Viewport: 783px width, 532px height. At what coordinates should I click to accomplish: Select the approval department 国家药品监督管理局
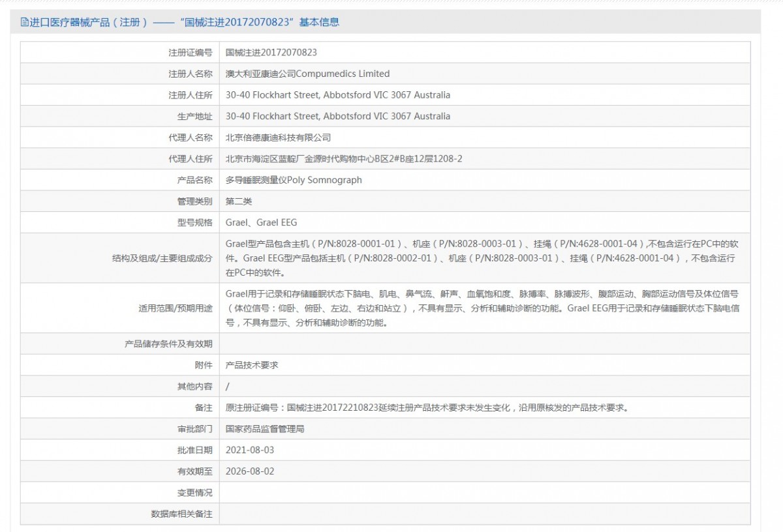click(265, 429)
